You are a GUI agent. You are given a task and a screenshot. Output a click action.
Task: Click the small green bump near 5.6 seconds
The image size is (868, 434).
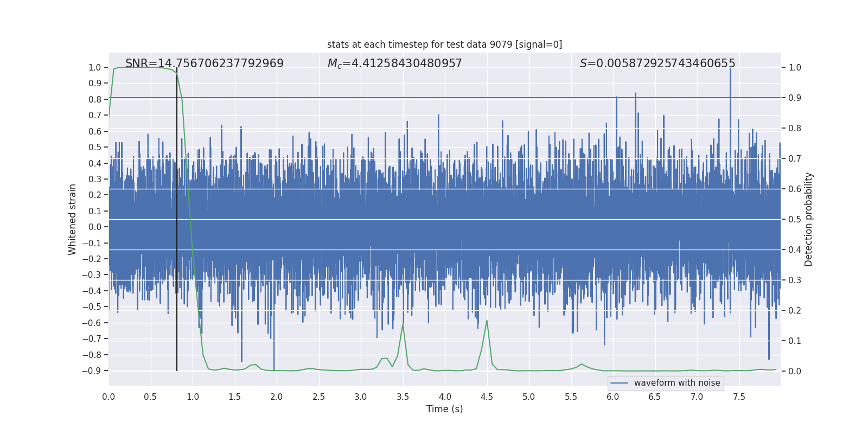(582, 364)
